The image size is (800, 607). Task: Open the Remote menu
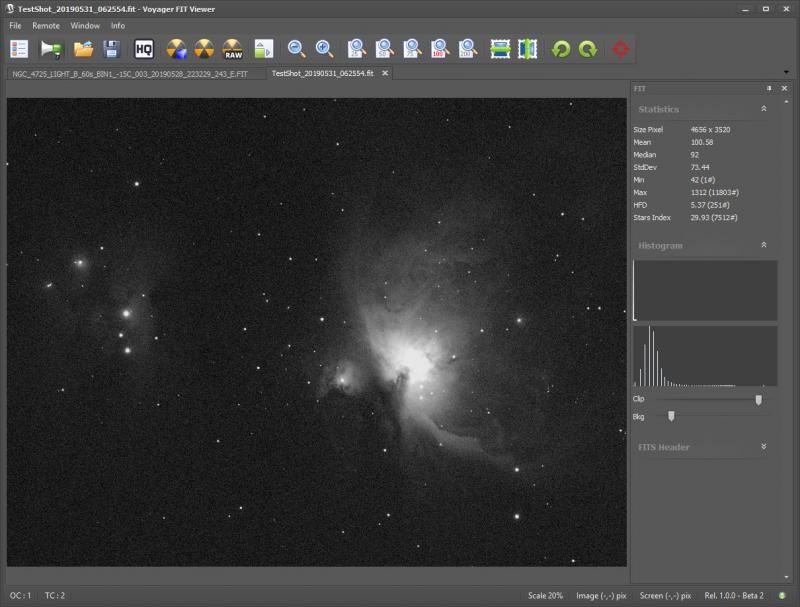[x=44, y=26]
